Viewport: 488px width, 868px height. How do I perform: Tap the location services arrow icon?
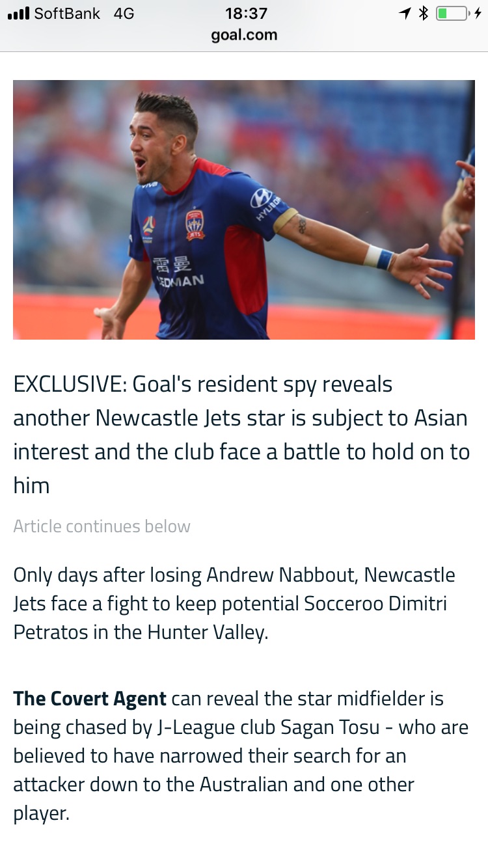click(x=405, y=13)
